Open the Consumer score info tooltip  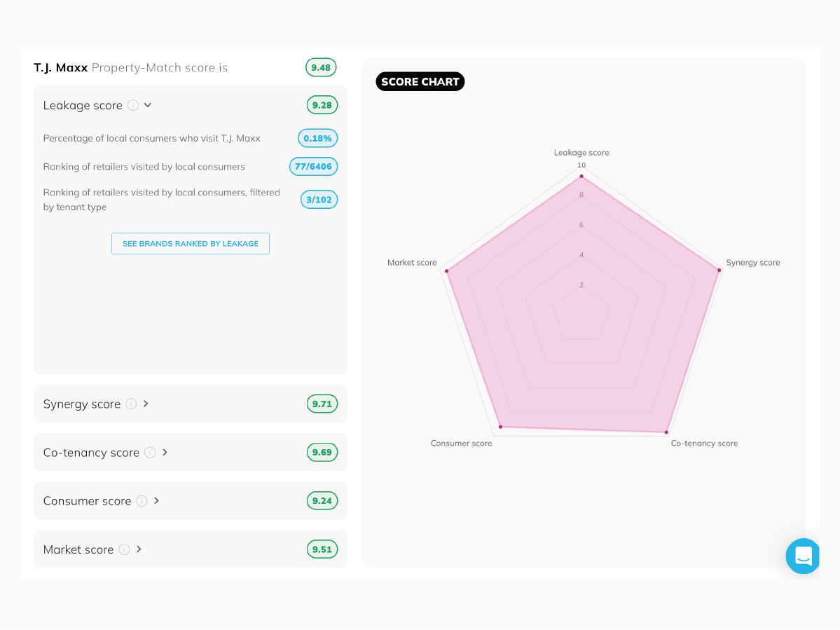click(142, 501)
